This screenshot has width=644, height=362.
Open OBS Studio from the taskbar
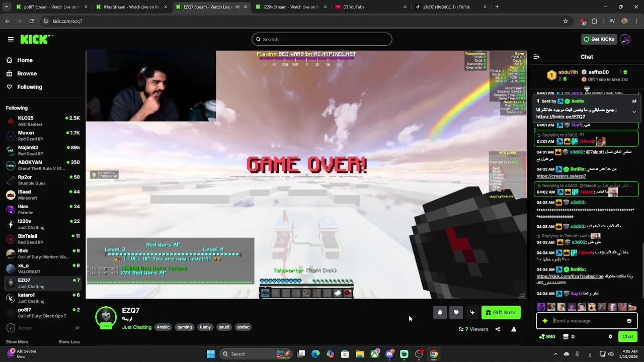tap(419, 354)
